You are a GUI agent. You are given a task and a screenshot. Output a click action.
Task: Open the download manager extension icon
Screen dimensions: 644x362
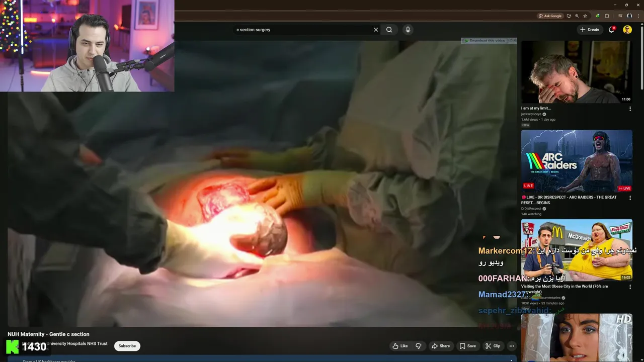click(598, 16)
